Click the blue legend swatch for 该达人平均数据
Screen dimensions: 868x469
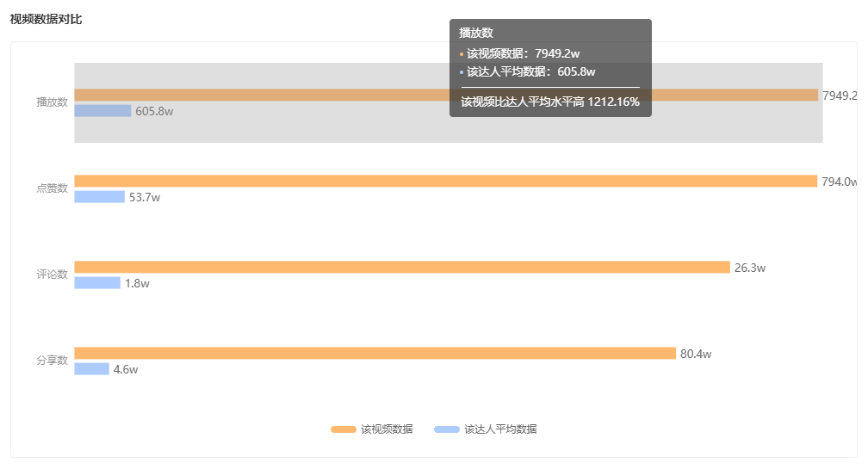[447, 429]
